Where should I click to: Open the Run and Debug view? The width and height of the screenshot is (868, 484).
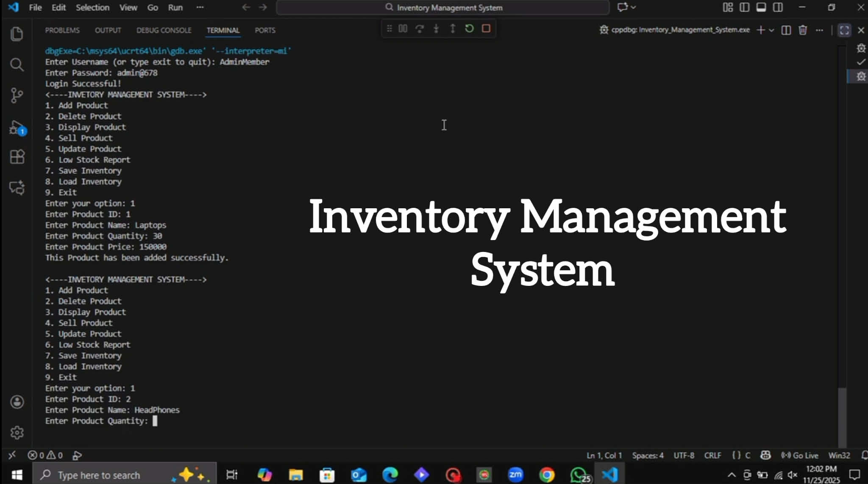pos(17,127)
